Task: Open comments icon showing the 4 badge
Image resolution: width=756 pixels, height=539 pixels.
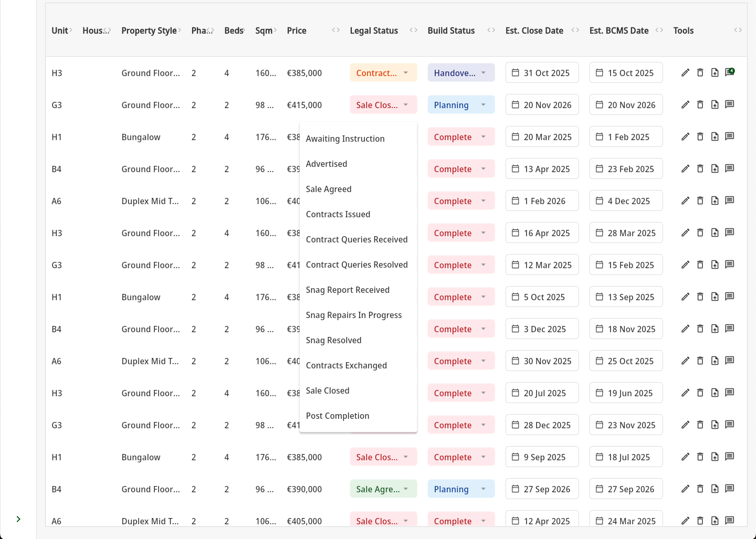Action: pyautogui.click(x=729, y=72)
